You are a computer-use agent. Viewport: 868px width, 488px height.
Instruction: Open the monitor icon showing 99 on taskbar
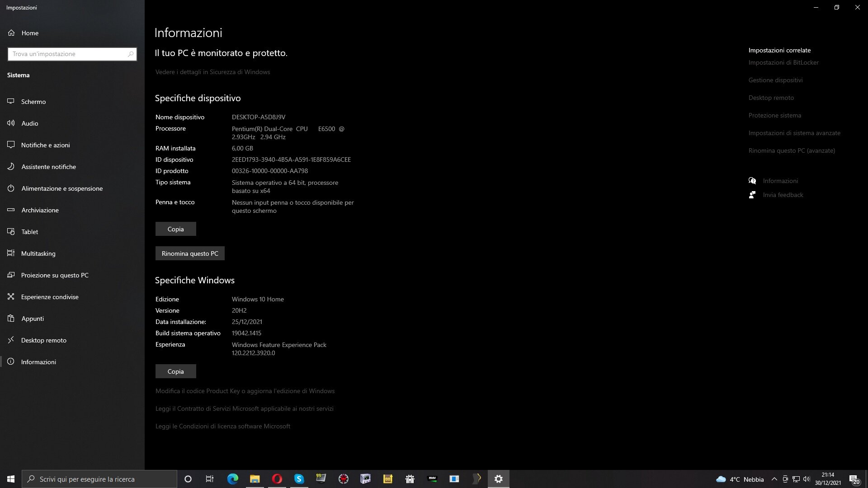tap(321, 478)
